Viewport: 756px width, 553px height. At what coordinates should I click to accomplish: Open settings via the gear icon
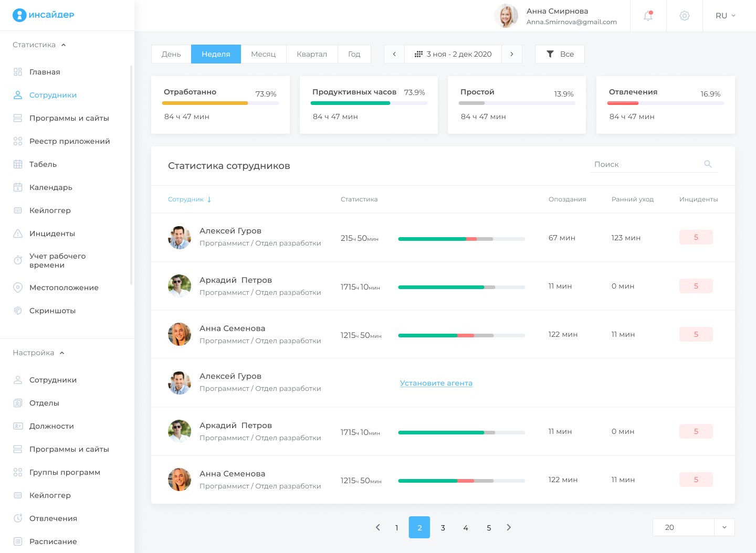pos(684,16)
